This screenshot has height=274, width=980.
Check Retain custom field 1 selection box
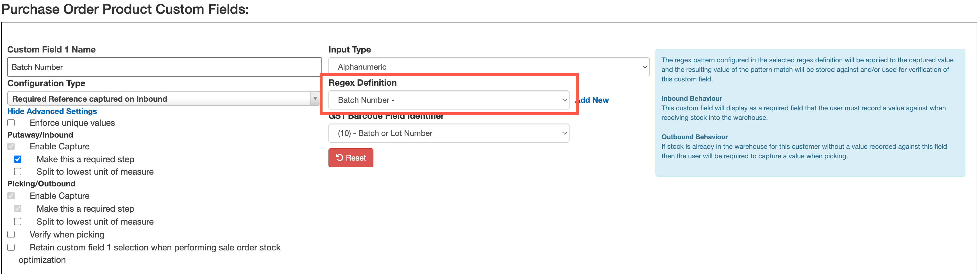click(x=12, y=247)
